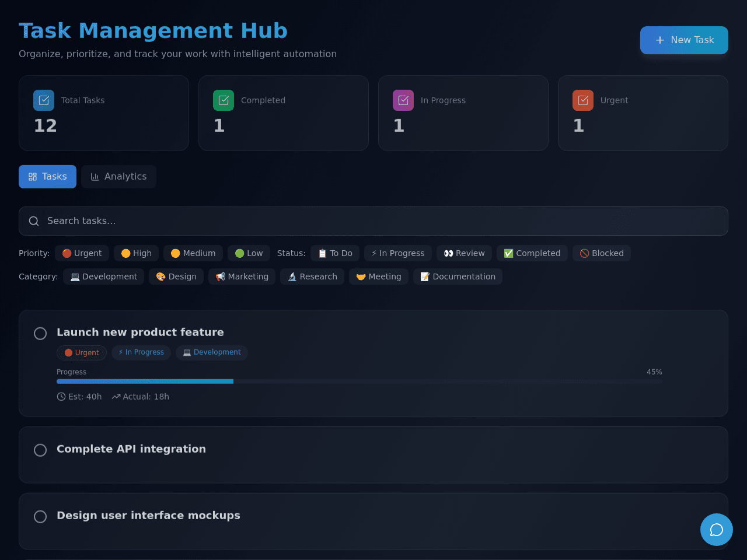The image size is (747, 560).
Task: Filter by Medium priority
Action: point(193,253)
